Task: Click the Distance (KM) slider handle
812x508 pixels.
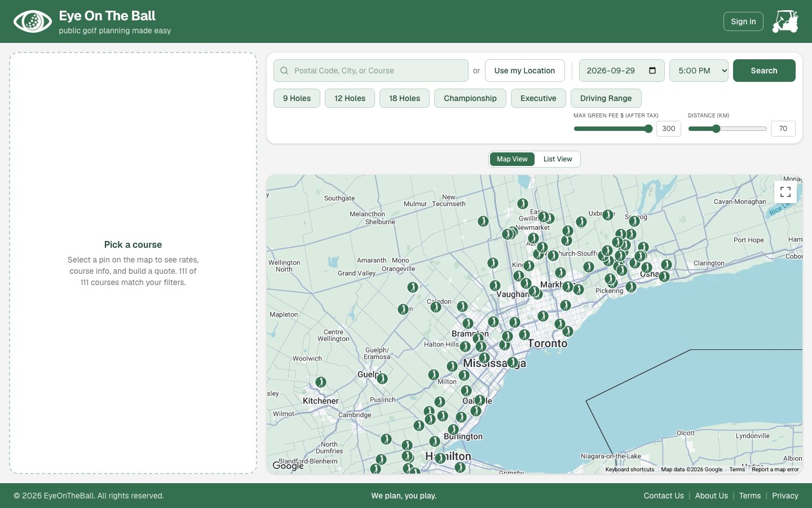Action: (716, 129)
